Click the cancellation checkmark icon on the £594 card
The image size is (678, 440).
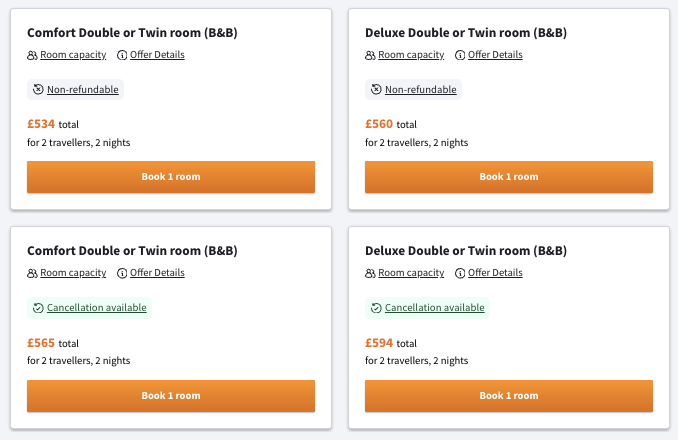pos(376,308)
